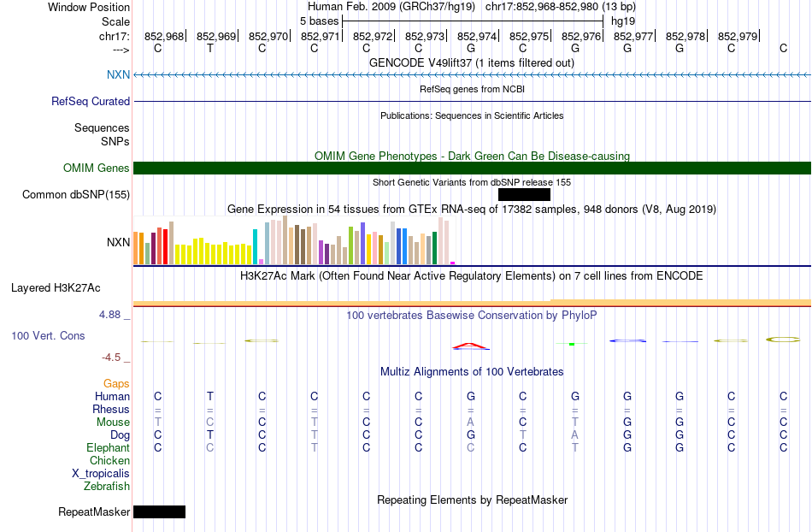
Task: Click the chr17:852,968-852,980 (13 bp) position text
Action: 561,7
